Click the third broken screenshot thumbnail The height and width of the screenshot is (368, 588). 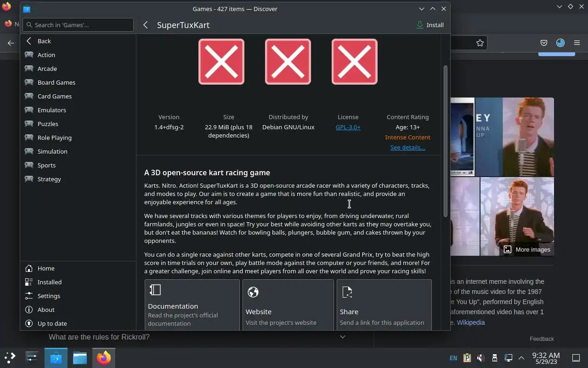pos(355,62)
